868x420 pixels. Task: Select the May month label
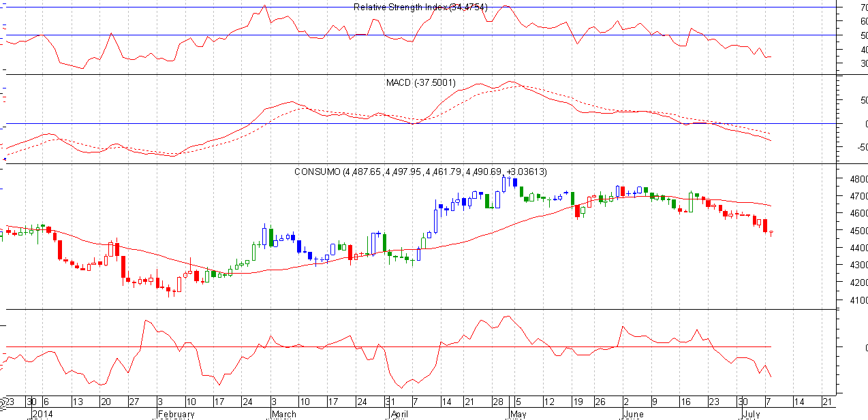tap(519, 414)
